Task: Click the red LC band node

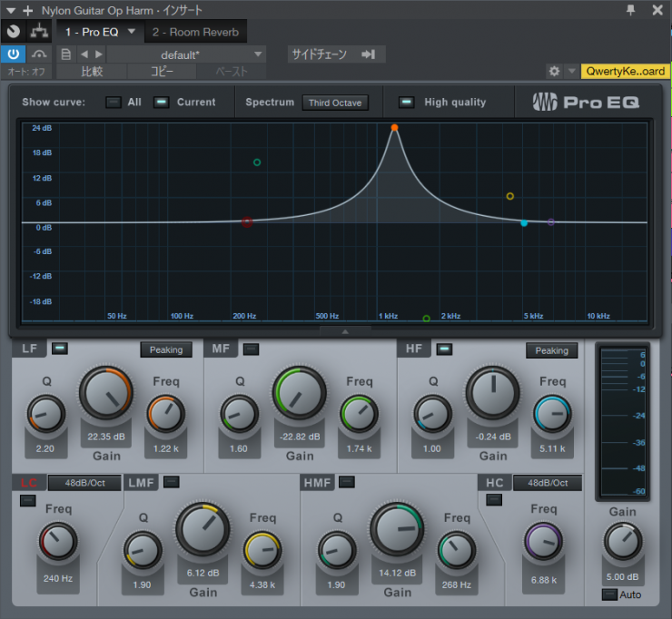Action: pyautogui.click(x=247, y=221)
